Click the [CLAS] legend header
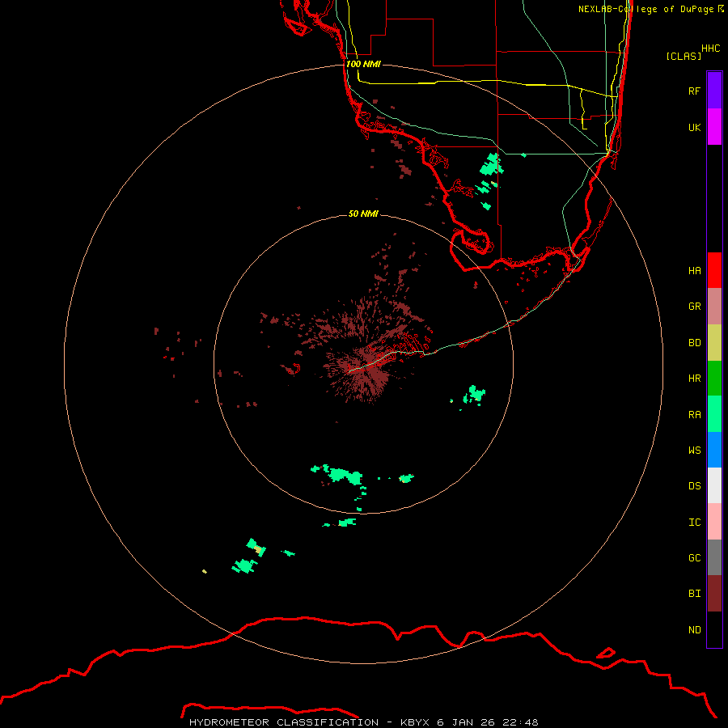728x728 pixels. click(684, 56)
